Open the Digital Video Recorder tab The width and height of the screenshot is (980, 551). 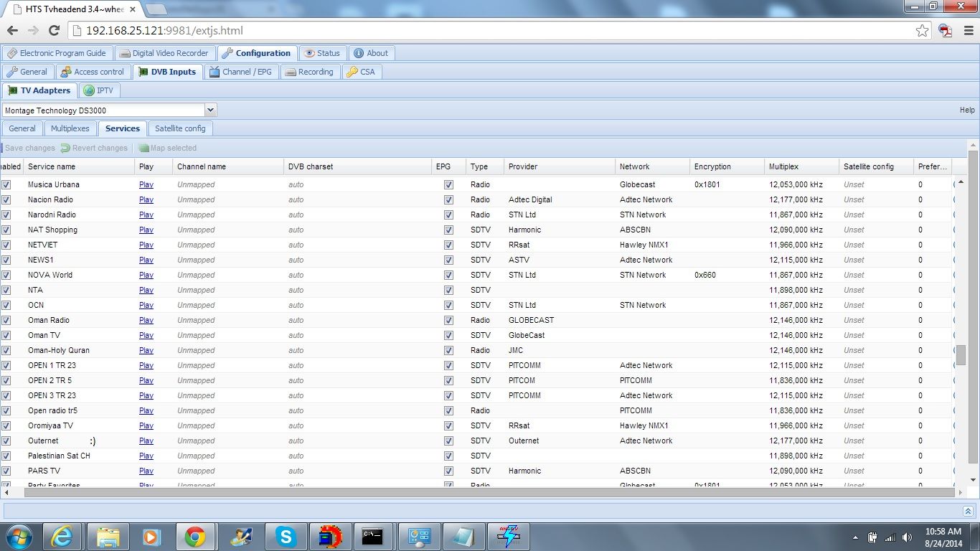pyautogui.click(x=164, y=53)
